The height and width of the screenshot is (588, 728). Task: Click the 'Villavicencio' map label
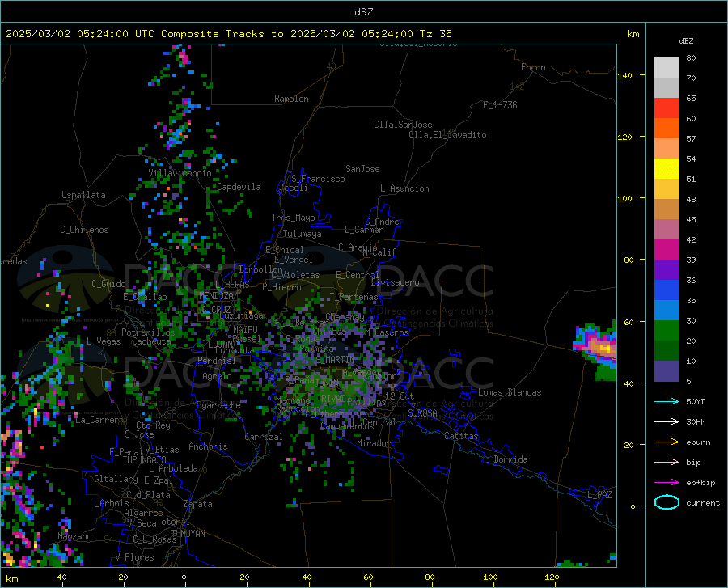click(180, 173)
